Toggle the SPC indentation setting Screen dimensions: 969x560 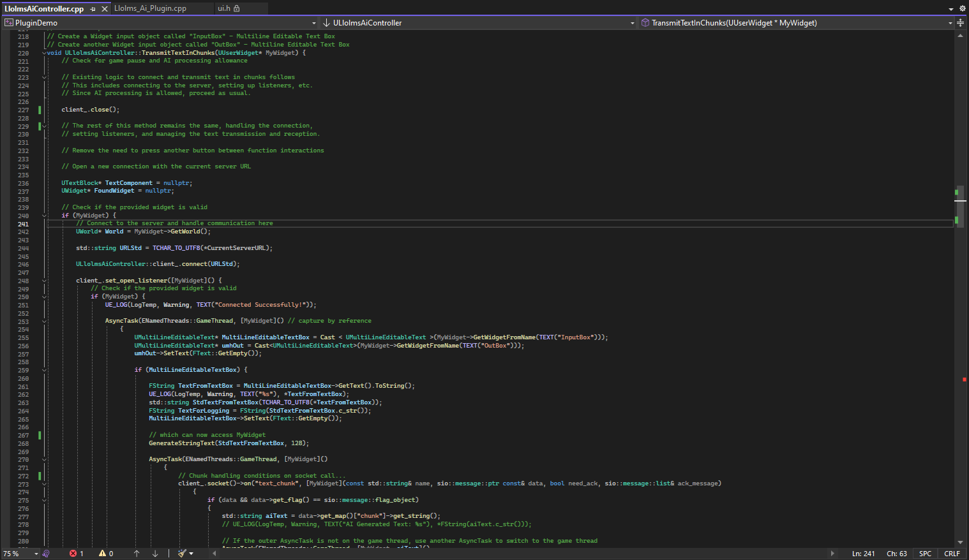(x=925, y=554)
